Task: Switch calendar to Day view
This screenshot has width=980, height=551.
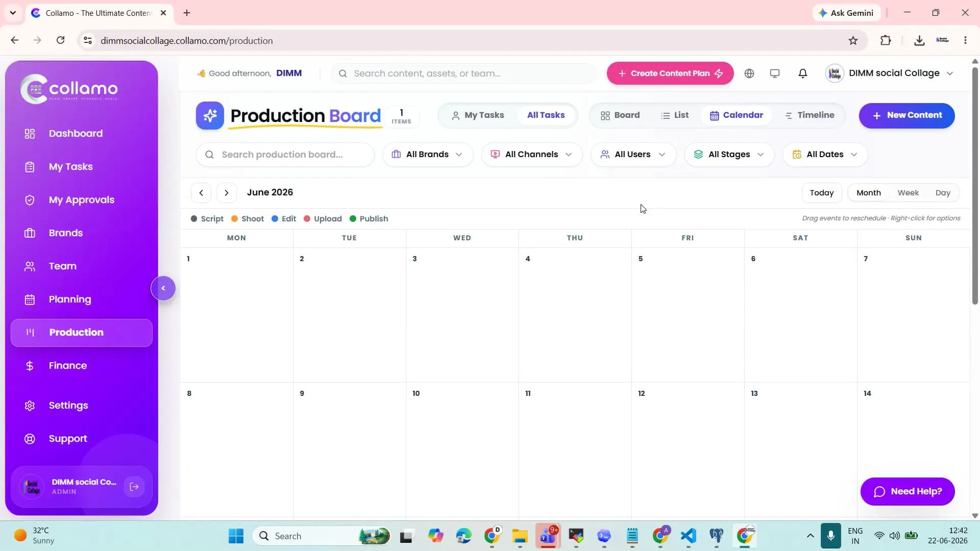Action: 943,193
